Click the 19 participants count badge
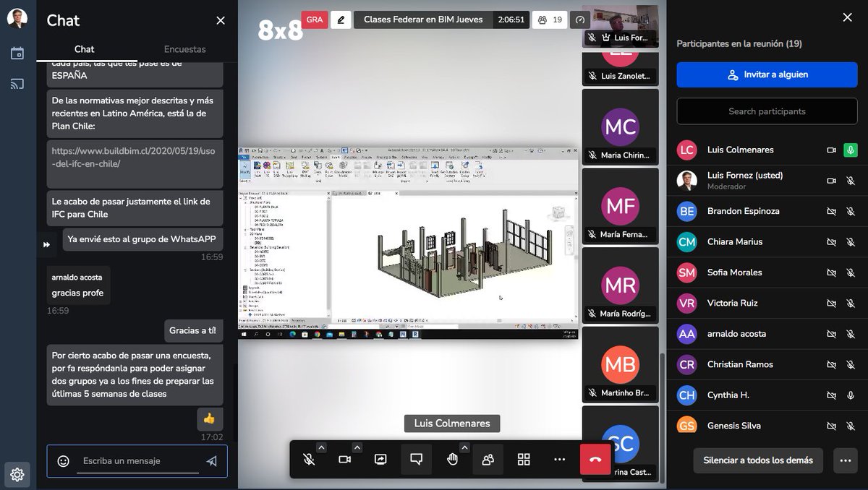 [550, 20]
